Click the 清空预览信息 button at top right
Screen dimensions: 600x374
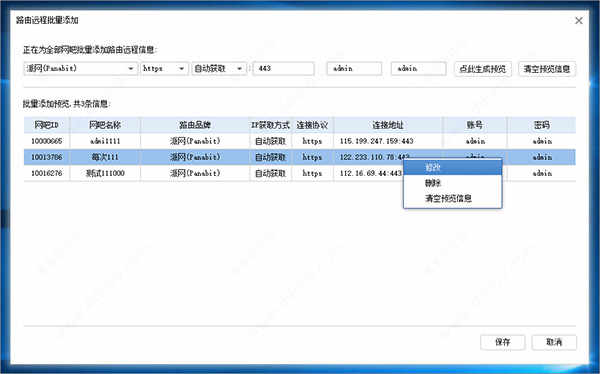pyautogui.click(x=547, y=69)
